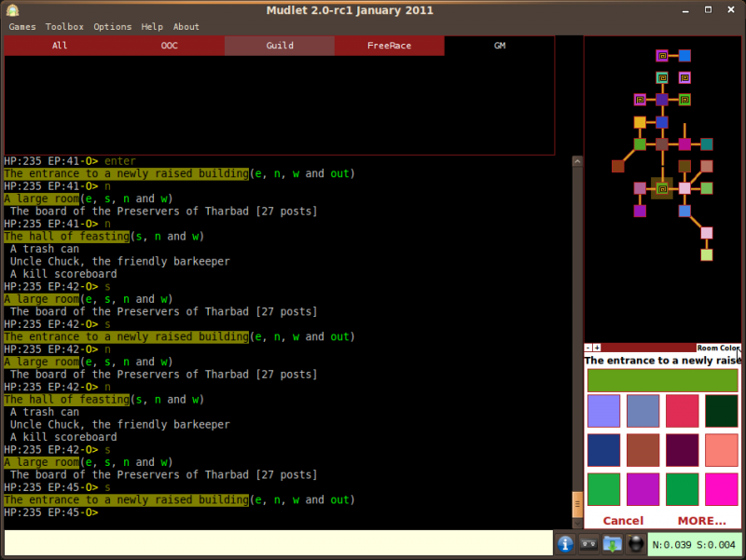Image resolution: width=746 pixels, height=560 pixels.
Task: Click the folder with green download arrow
Action: pos(613,544)
